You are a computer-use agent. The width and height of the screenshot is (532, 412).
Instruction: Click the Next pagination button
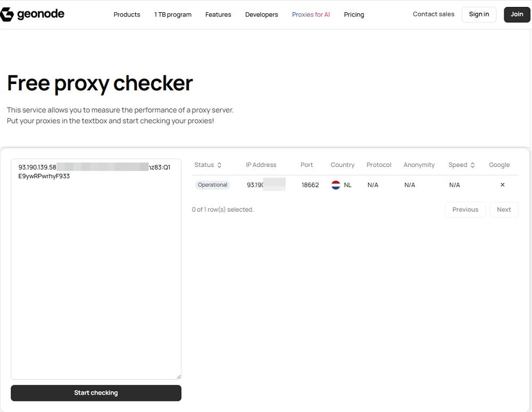pos(504,209)
